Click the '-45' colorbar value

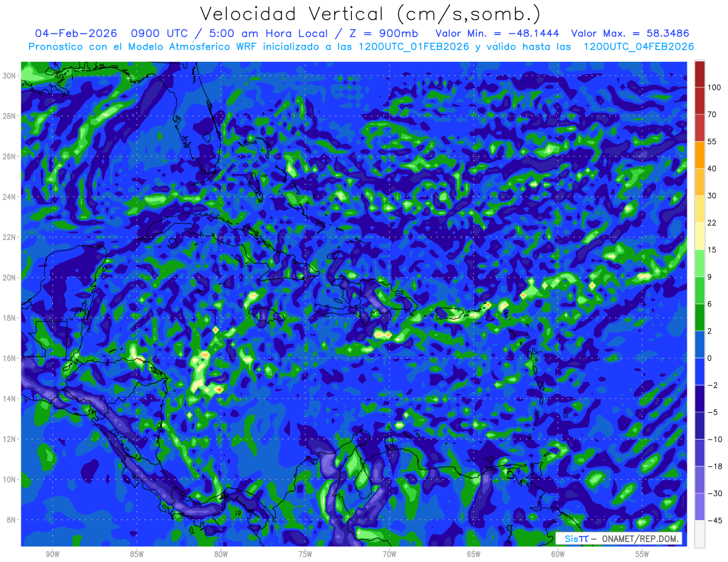tap(714, 520)
